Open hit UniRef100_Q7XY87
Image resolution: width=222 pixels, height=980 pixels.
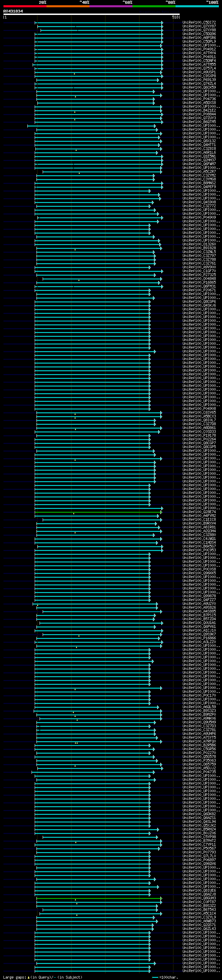click(199, 26)
